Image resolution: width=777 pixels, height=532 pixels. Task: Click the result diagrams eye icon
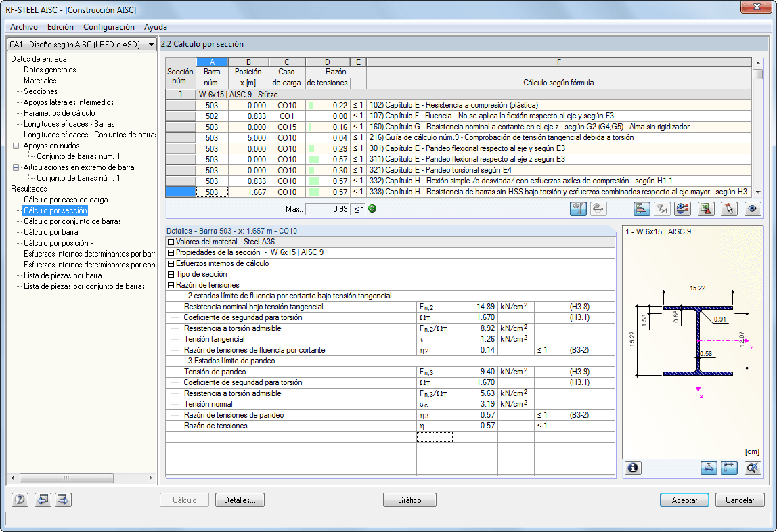click(x=682, y=209)
